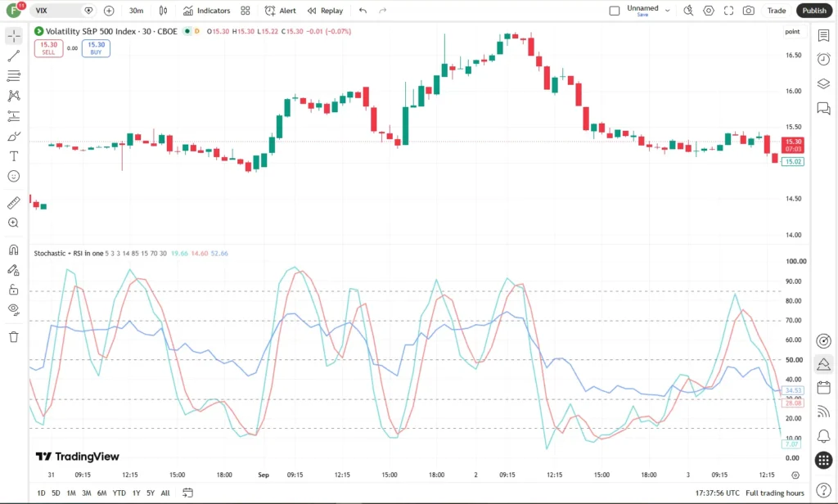Open layout setup square icon

tap(615, 10)
